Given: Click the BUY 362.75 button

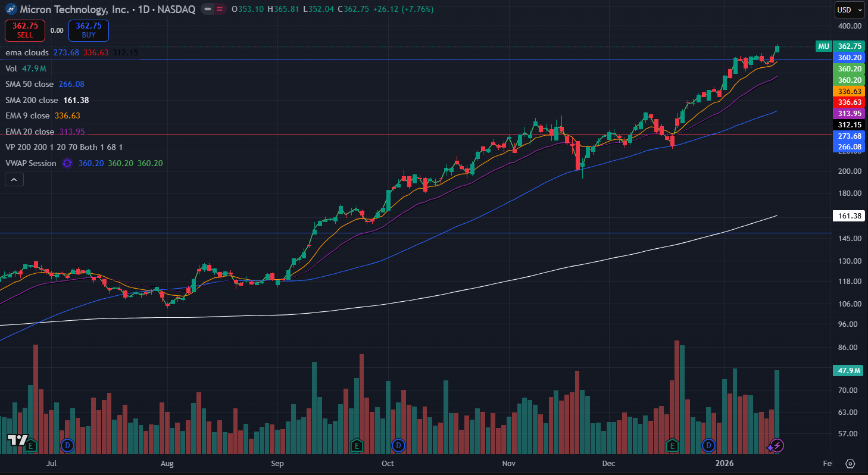Looking at the screenshot, I should [x=89, y=30].
